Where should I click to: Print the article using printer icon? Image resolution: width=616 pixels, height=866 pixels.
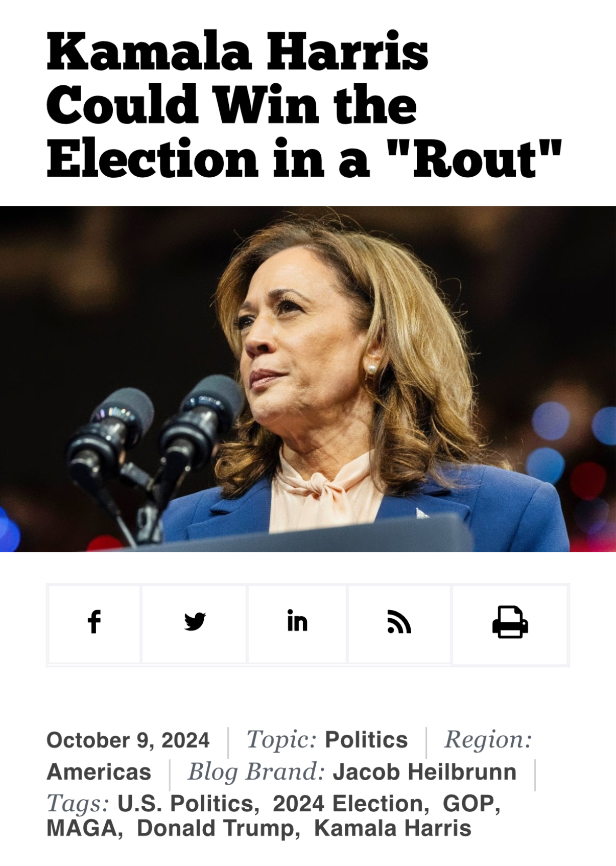510,624
